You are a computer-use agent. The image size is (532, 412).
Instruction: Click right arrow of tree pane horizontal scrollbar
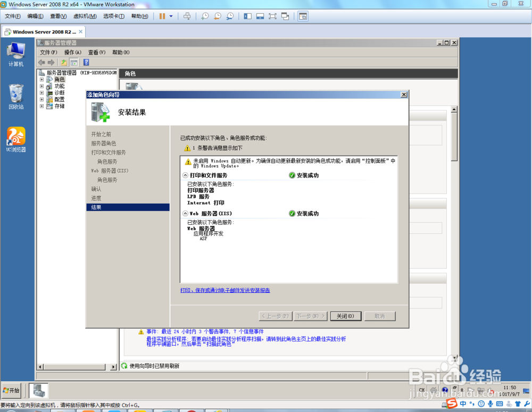click(113, 367)
